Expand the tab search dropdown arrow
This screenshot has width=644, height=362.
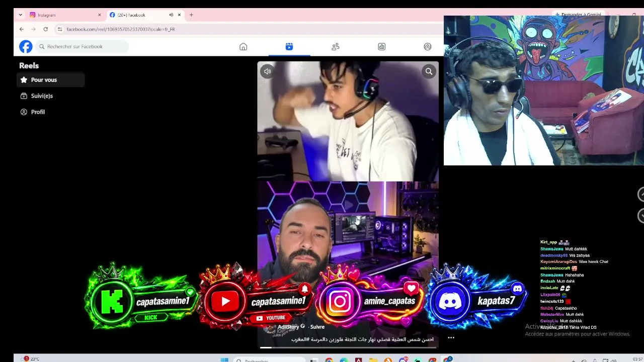pyautogui.click(x=21, y=15)
